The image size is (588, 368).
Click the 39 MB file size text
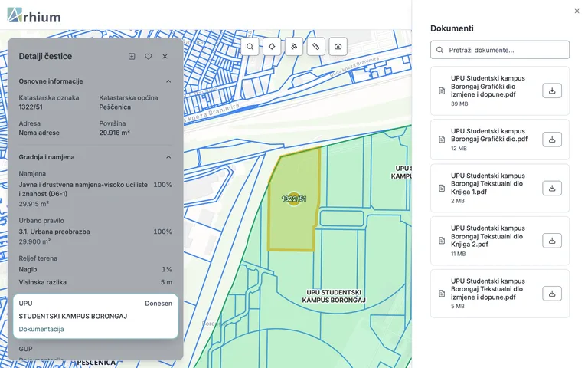(459, 103)
